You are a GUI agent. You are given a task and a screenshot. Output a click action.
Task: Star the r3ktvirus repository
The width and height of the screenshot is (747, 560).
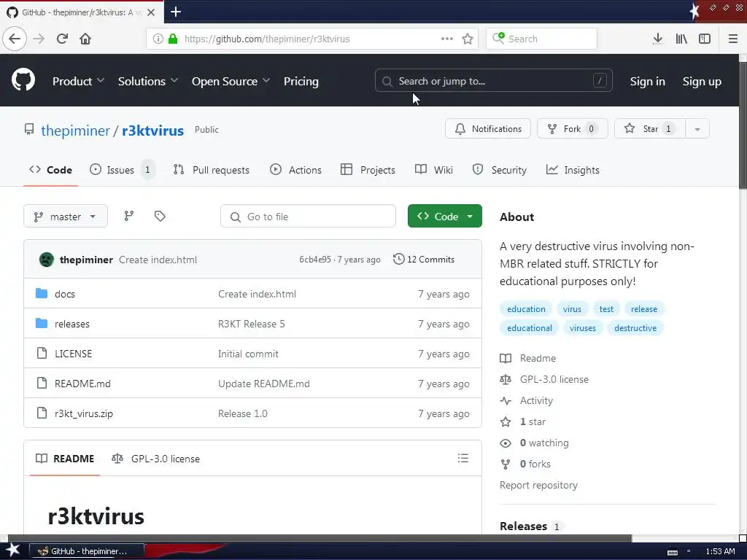click(650, 128)
